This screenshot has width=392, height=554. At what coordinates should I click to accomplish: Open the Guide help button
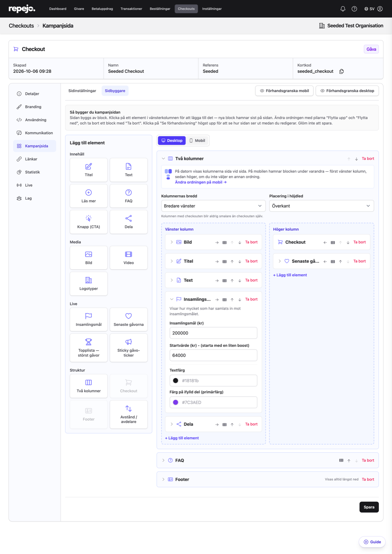[x=372, y=542]
